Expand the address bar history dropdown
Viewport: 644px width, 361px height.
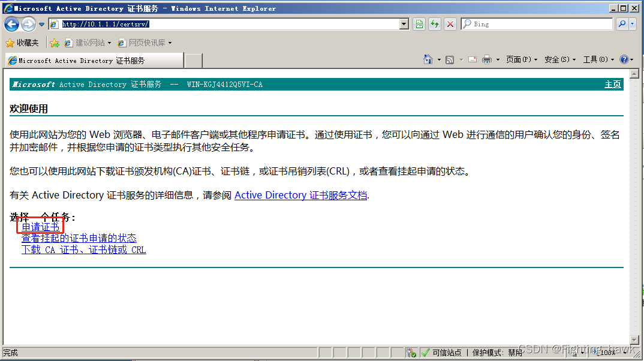point(404,24)
